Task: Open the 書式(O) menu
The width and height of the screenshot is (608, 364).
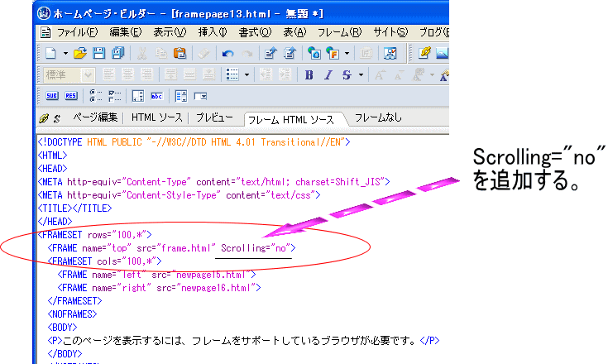Action: click(x=255, y=31)
